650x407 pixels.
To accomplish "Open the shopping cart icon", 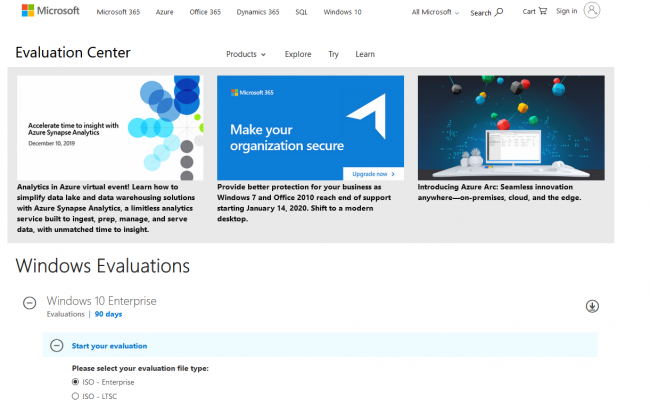I will coord(543,11).
